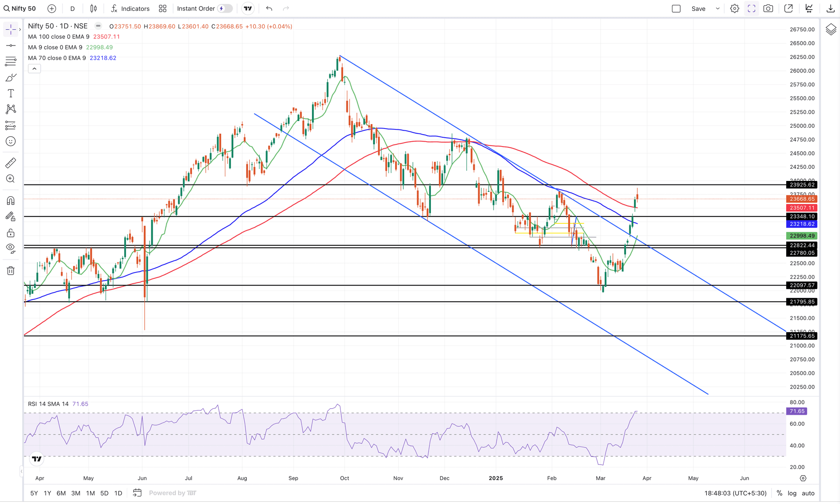Toggle stay in drawing mode
This screenshot has height=504, width=840.
click(x=10, y=217)
